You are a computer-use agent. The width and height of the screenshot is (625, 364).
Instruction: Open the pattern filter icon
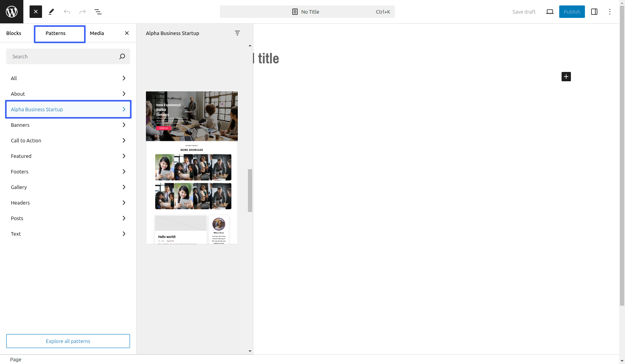tap(237, 33)
